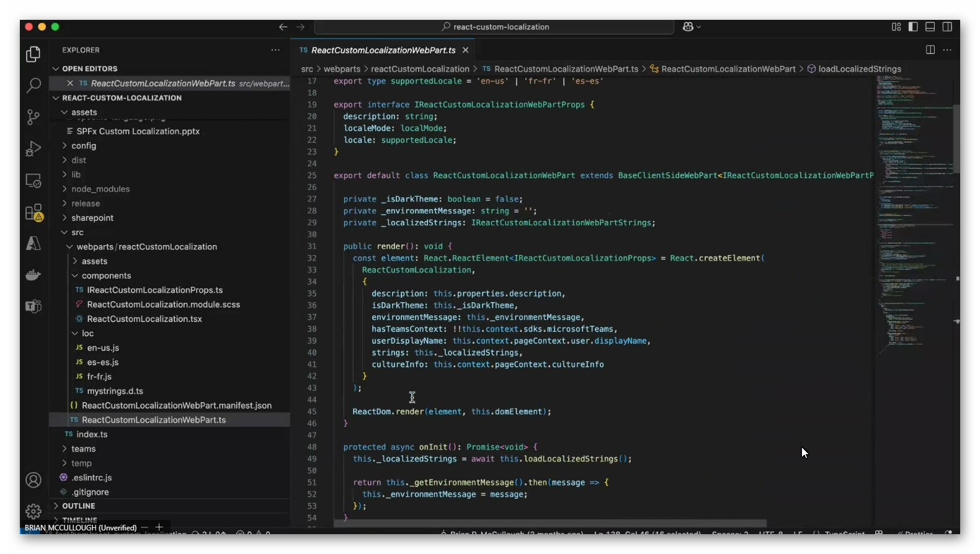Expand the Outline section
The width and height of the screenshot is (980, 554).
click(170, 506)
